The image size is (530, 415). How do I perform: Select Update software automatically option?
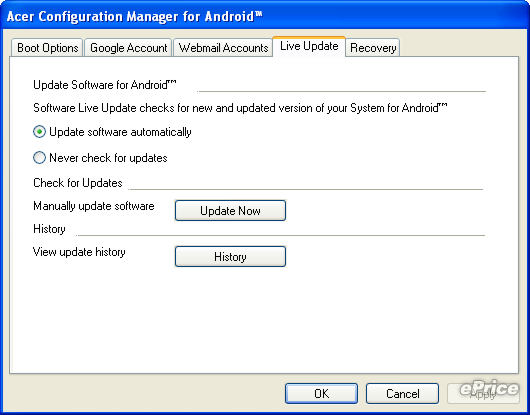click(x=112, y=132)
